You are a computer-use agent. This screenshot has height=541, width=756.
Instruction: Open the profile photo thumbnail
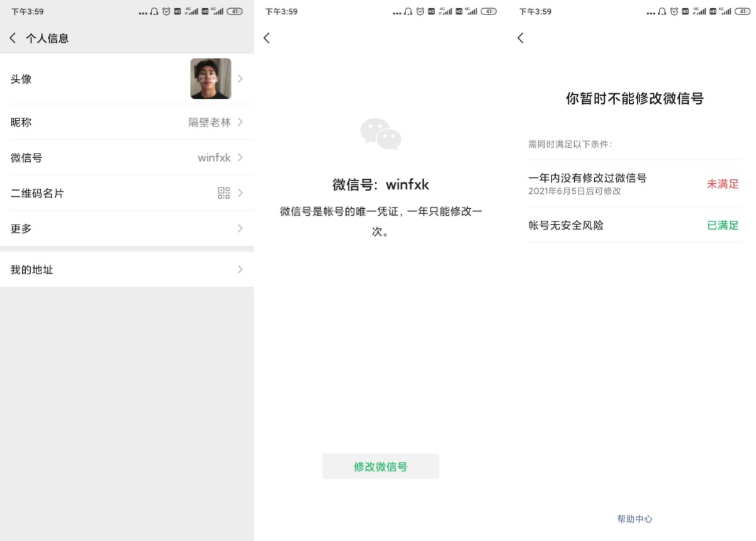click(x=211, y=79)
